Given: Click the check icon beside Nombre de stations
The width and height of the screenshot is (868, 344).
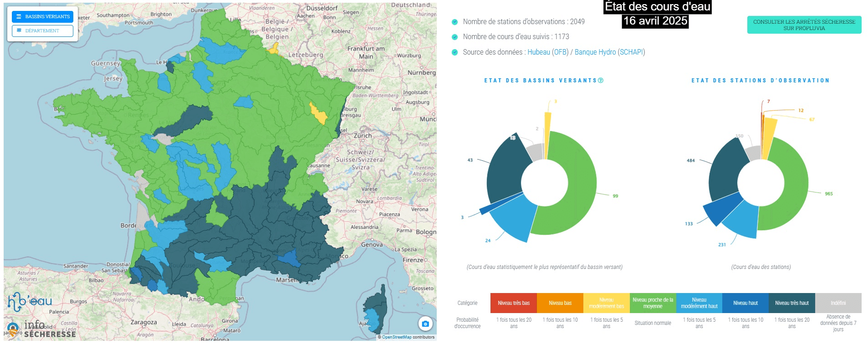Looking at the screenshot, I should click(454, 22).
